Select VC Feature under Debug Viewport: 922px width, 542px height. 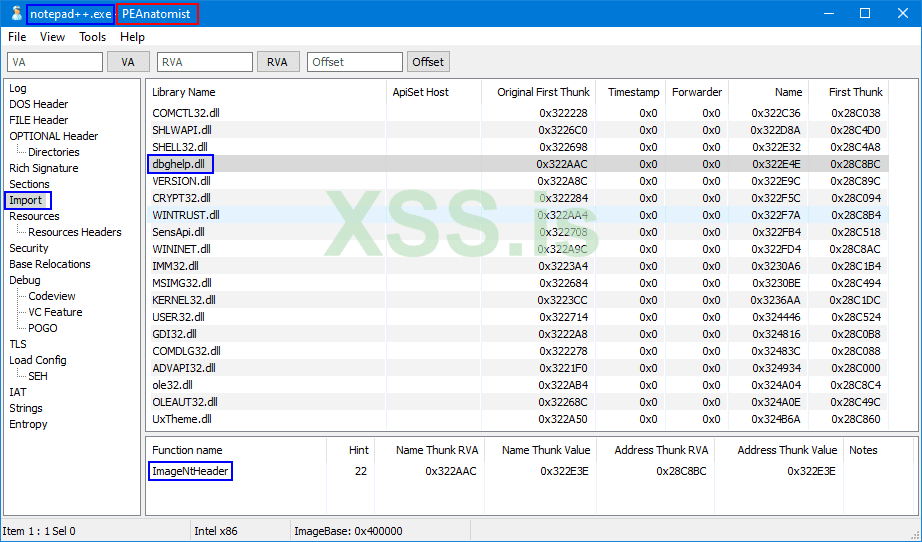tap(55, 312)
